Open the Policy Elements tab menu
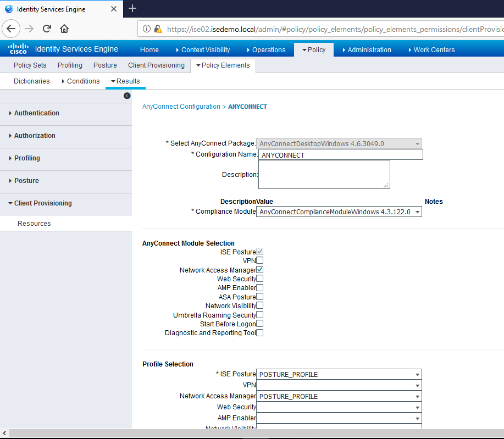Image resolution: width=504 pixels, height=439 pixels. pos(223,65)
